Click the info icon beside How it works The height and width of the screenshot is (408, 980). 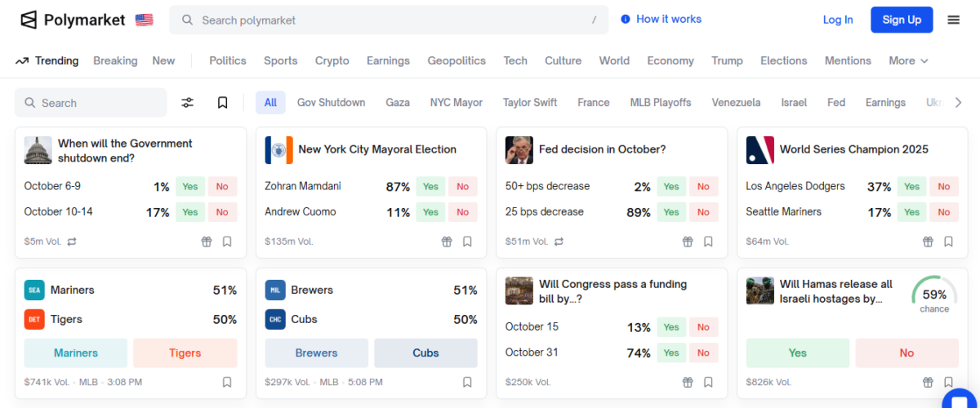[x=626, y=20]
